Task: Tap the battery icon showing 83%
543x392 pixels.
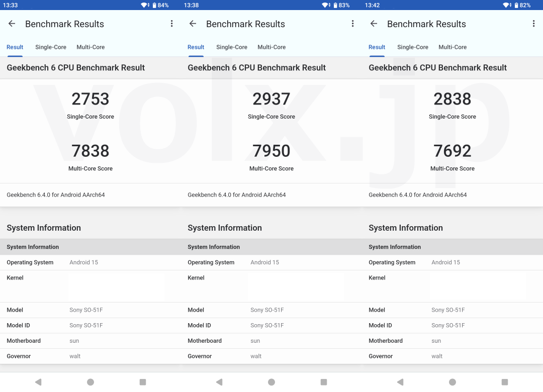Action: coord(335,5)
